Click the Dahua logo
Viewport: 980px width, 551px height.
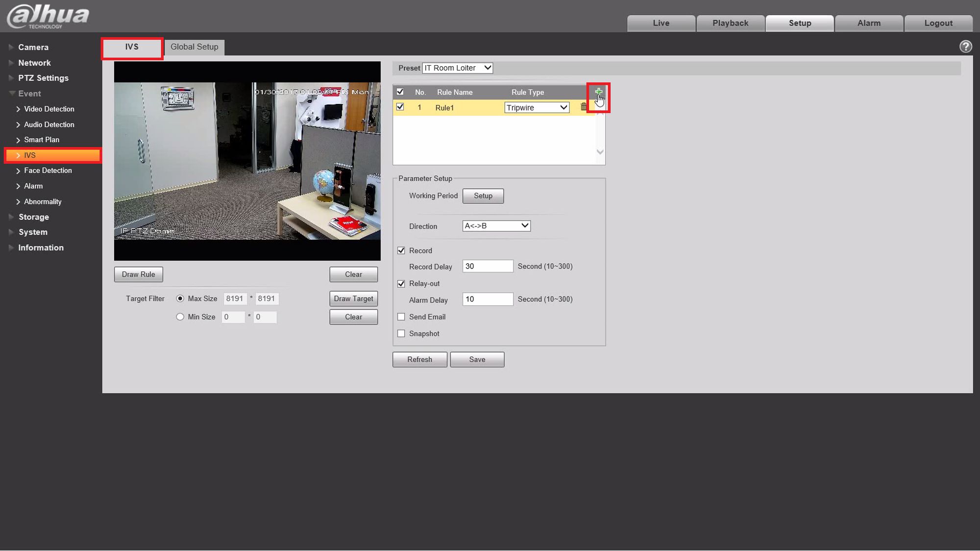(x=48, y=16)
